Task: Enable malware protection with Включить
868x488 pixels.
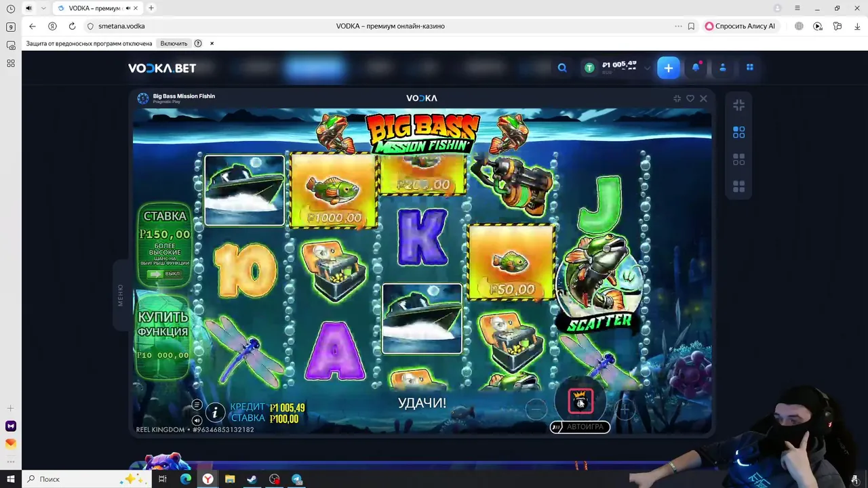Action: 174,43
